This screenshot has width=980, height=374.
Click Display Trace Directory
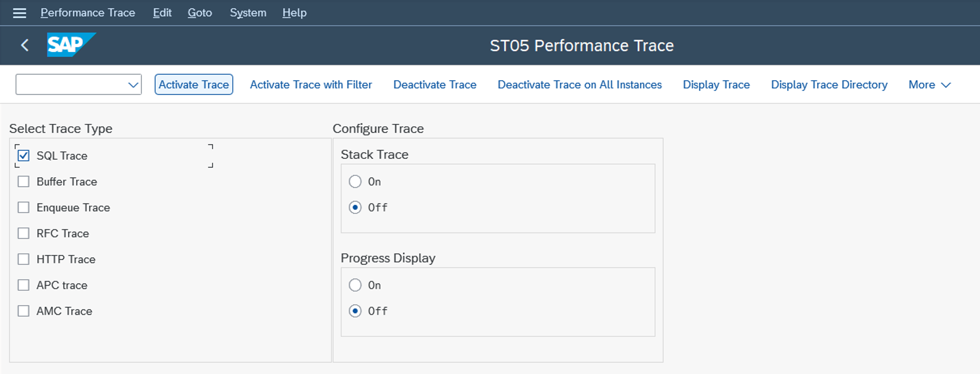click(x=829, y=85)
